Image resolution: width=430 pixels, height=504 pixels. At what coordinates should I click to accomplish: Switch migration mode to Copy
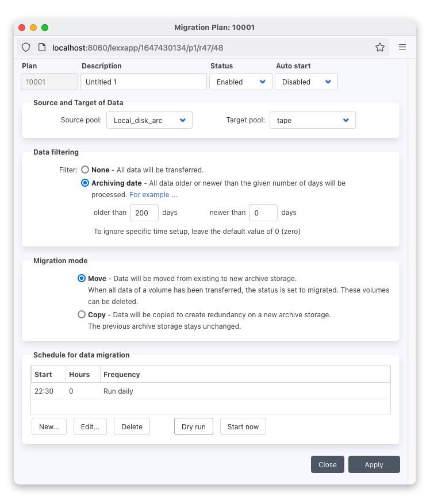pyautogui.click(x=82, y=314)
